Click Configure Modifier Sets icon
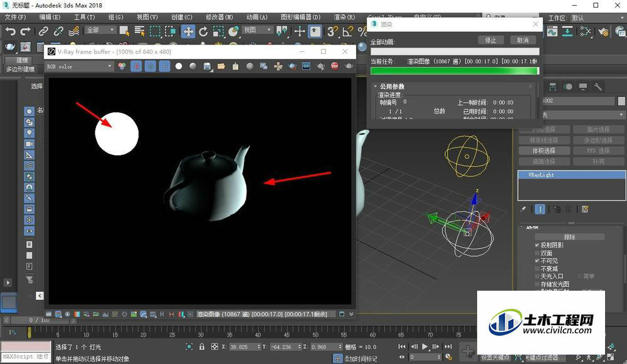The width and height of the screenshot is (627, 364). tap(585, 209)
